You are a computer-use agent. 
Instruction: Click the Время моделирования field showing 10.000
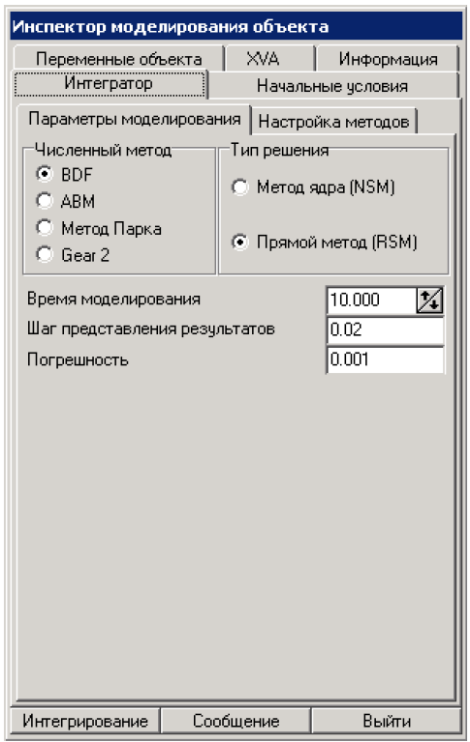pyautogui.click(x=372, y=300)
